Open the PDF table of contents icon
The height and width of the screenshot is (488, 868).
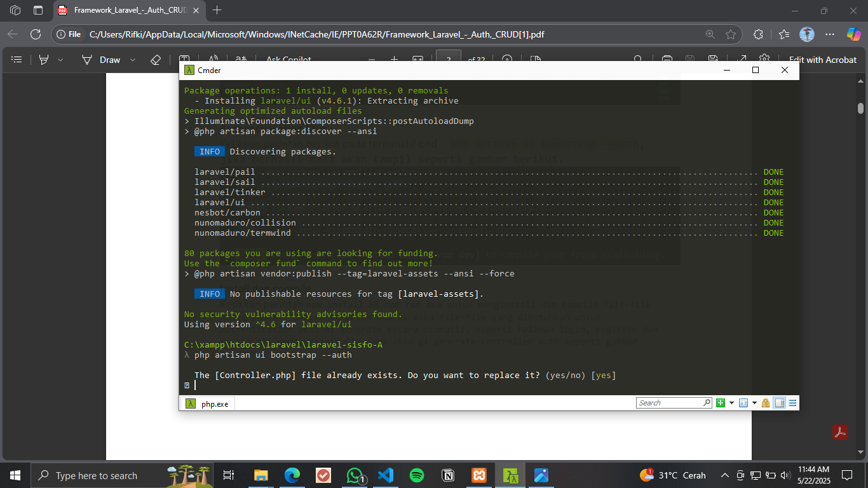pos(17,60)
